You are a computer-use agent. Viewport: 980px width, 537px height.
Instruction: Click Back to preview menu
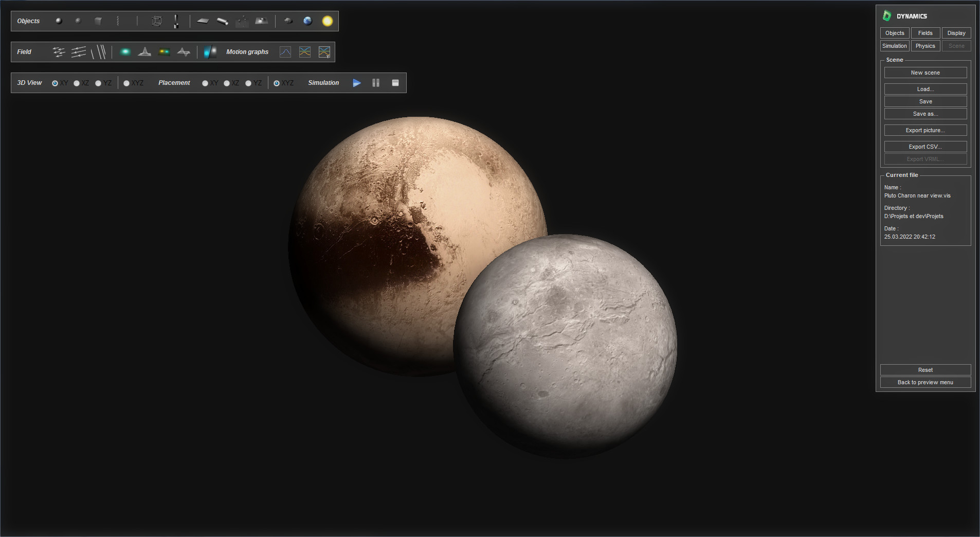tap(925, 382)
